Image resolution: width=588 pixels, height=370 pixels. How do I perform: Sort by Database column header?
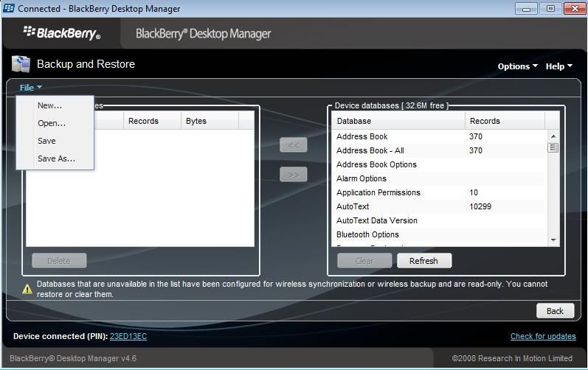point(398,121)
